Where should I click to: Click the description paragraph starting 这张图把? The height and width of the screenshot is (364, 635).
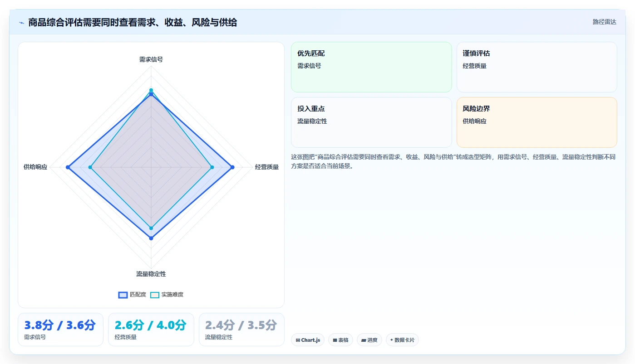point(453,161)
